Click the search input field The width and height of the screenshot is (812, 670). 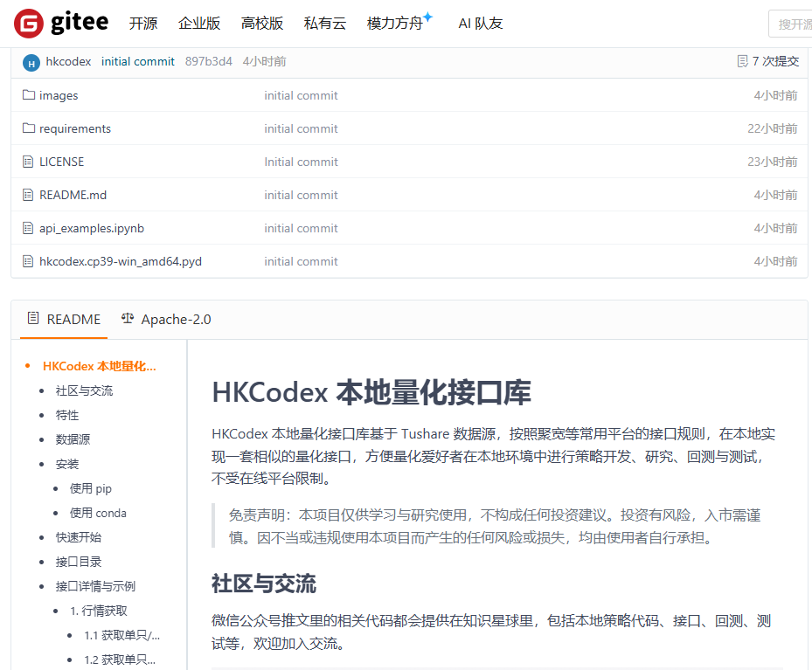coord(790,24)
